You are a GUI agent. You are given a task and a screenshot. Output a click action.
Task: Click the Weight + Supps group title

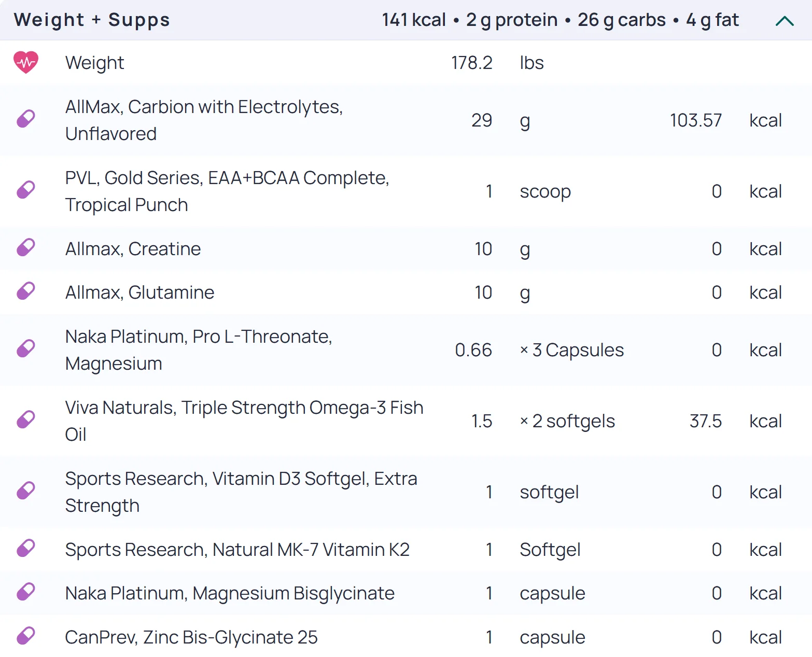pyautogui.click(x=92, y=20)
